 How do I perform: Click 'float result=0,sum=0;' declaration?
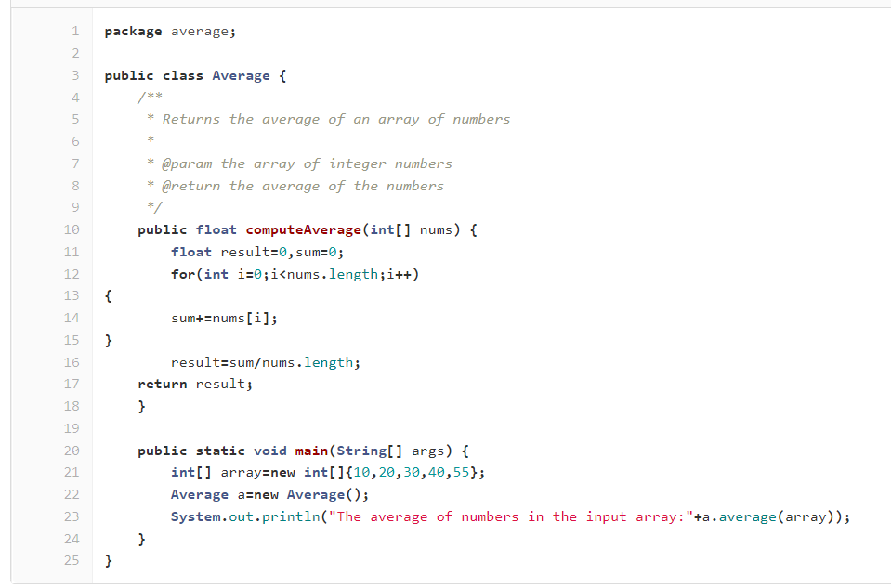pyautogui.click(x=257, y=253)
